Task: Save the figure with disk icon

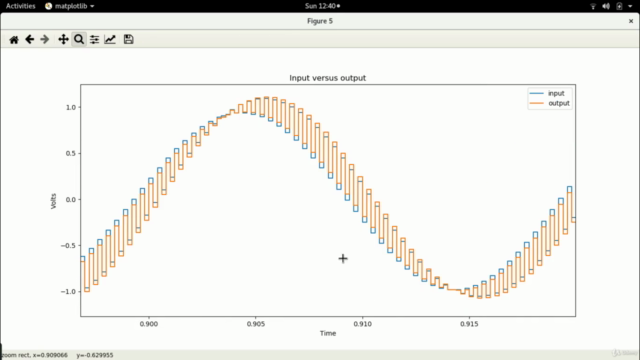Action: 129,40
